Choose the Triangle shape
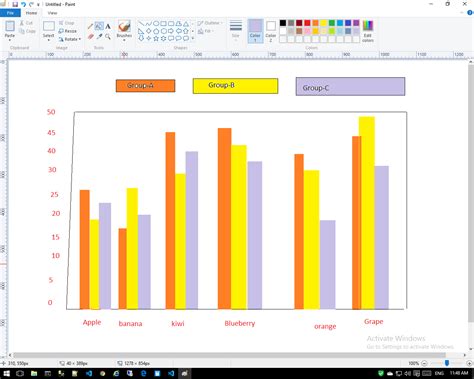 tap(186, 24)
